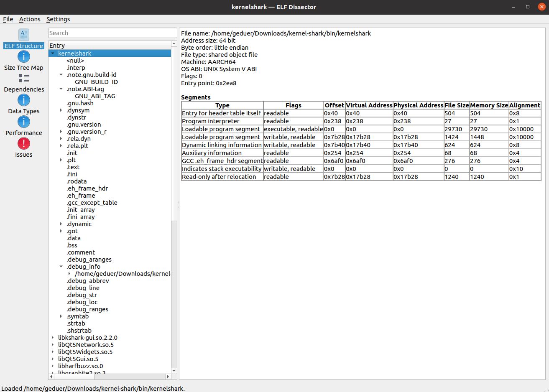Open the Size Tree Map view icon
This screenshot has width=549, height=392.
pyautogui.click(x=24, y=56)
